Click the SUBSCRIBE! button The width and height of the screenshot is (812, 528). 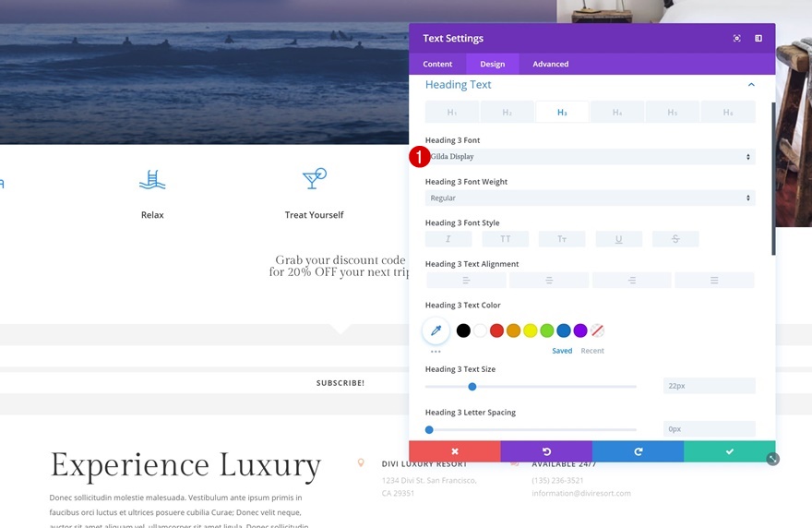point(340,383)
